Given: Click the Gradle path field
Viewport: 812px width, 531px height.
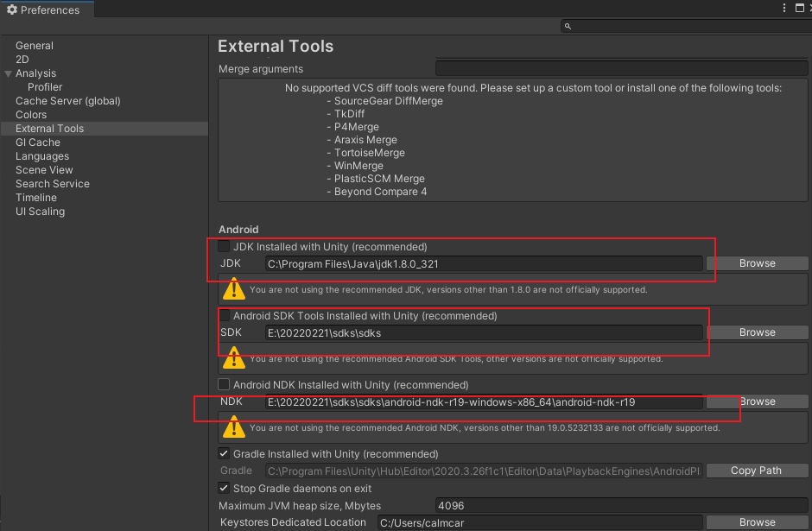Looking at the screenshot, I should (484, 471).
